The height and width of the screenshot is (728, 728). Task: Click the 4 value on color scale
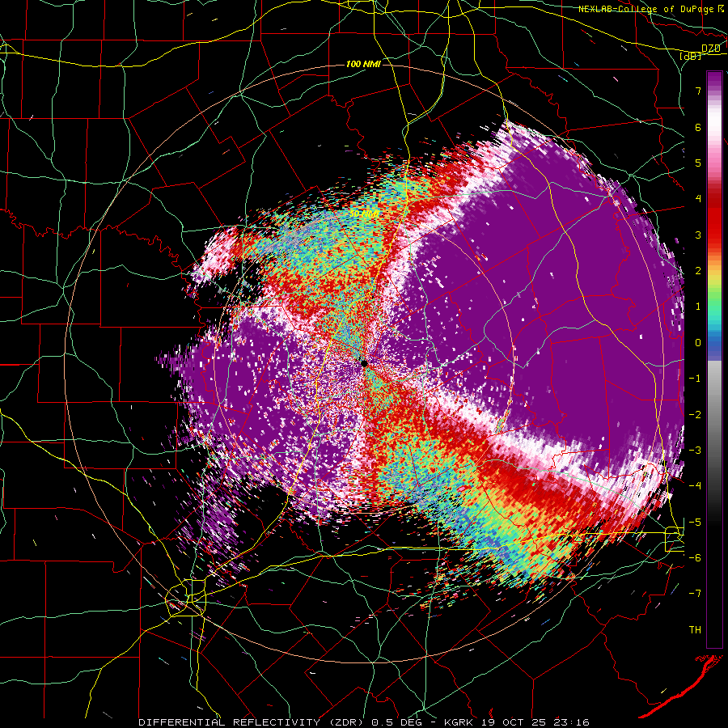[x=698, y=199]
